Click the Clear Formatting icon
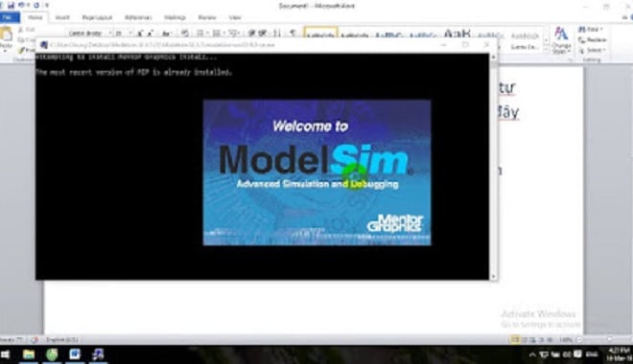 point(184,34)
